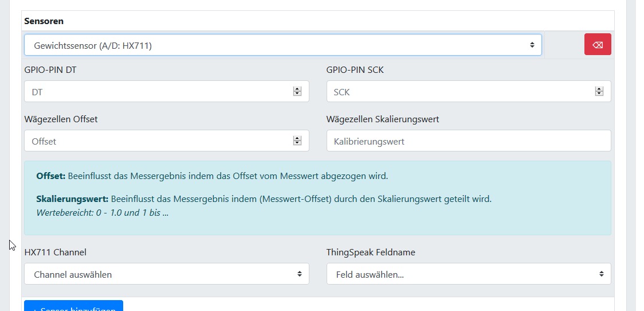Focus the SCK pin input field
This screenshot has width=644, height=311.
(458, 92)
